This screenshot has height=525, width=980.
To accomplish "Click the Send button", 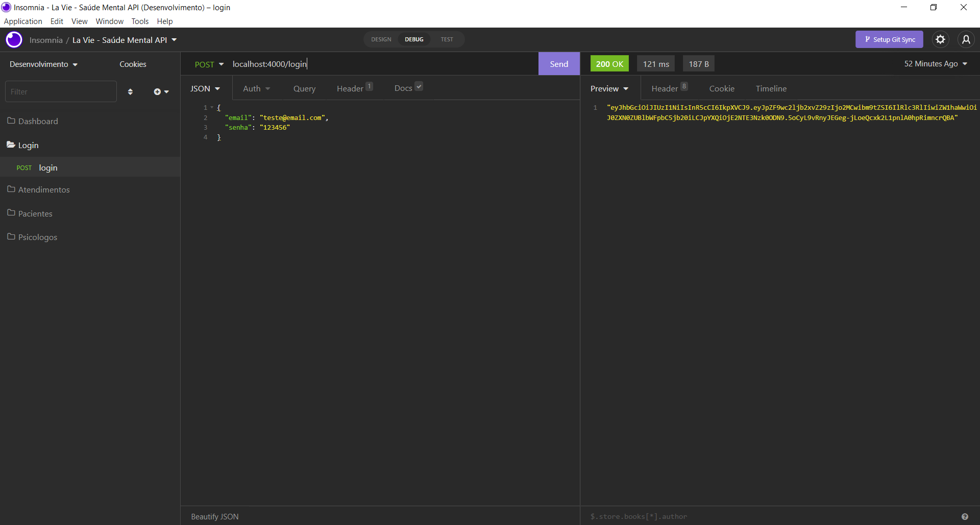I will 559,64.
